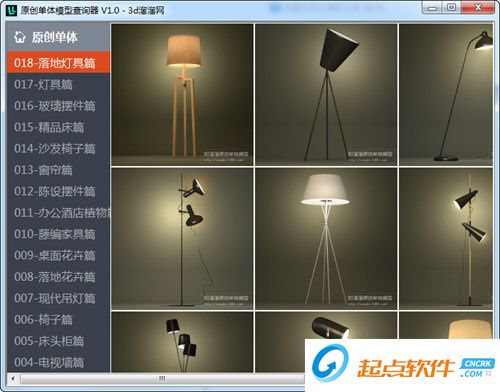
Task: Open the 011-办公酒店植物 category
Action: [x=59, y=212]
